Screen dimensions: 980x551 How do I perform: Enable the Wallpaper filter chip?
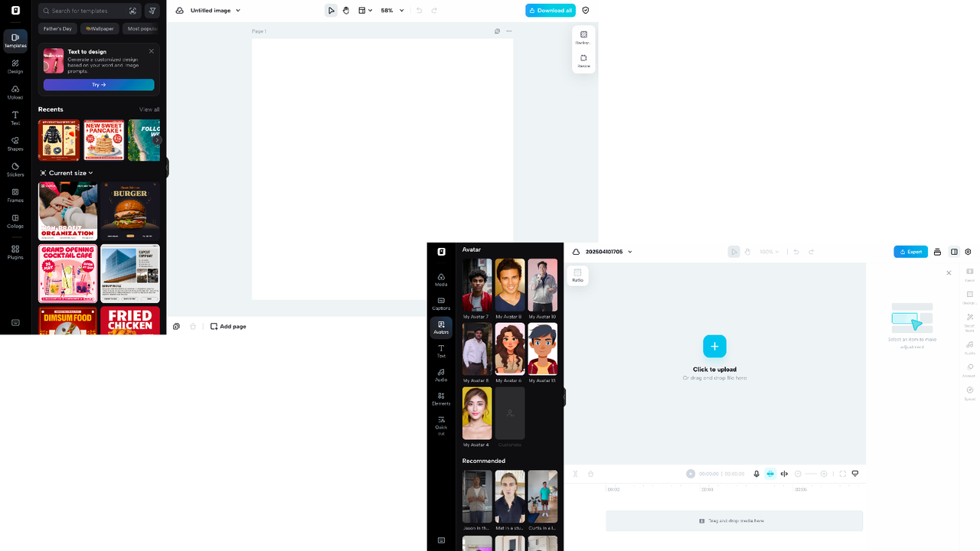[99, 28]
